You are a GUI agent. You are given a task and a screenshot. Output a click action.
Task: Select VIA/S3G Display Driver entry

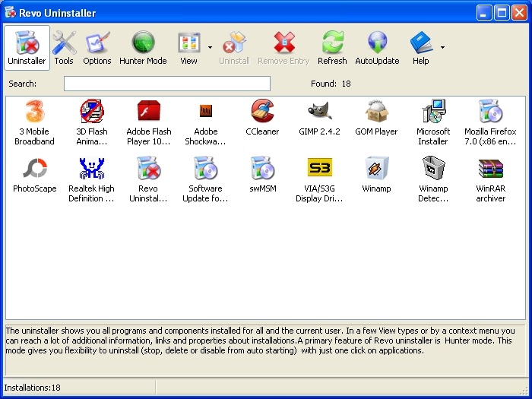click(x=319, y=179)
